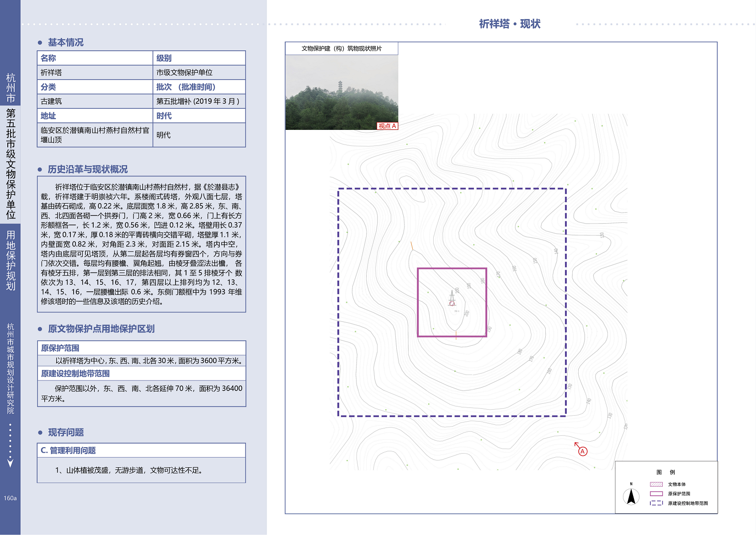756x535 pixels.
Task: Click the history paragraph beginning 祈祥塔位于临安区
Action: pyautogui.click(x=141, y=244)
